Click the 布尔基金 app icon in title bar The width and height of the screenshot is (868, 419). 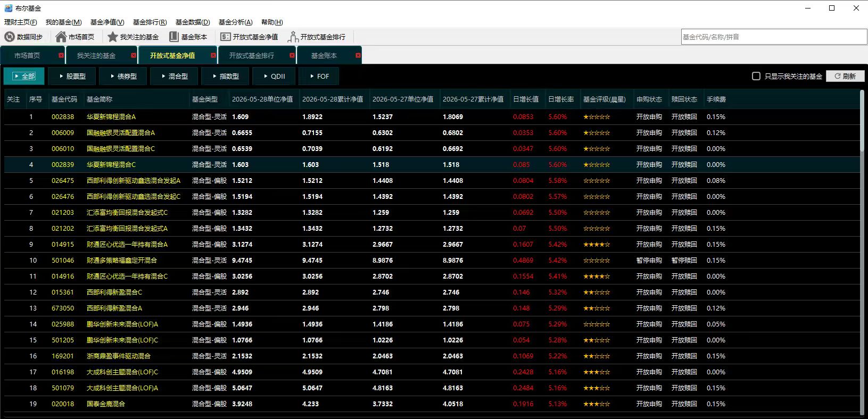[9, 8]
